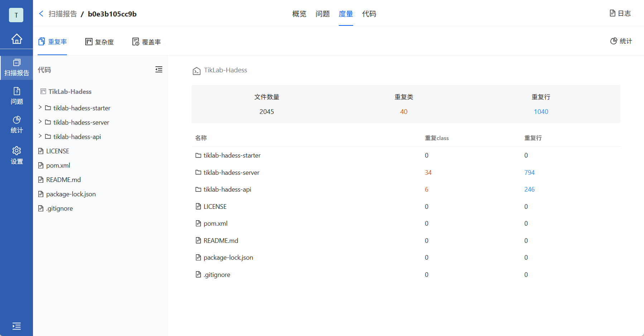Select LICENSE in the code tree
Image resolution: width=644 pixels, height=336 pixels.
coord(53,151)
